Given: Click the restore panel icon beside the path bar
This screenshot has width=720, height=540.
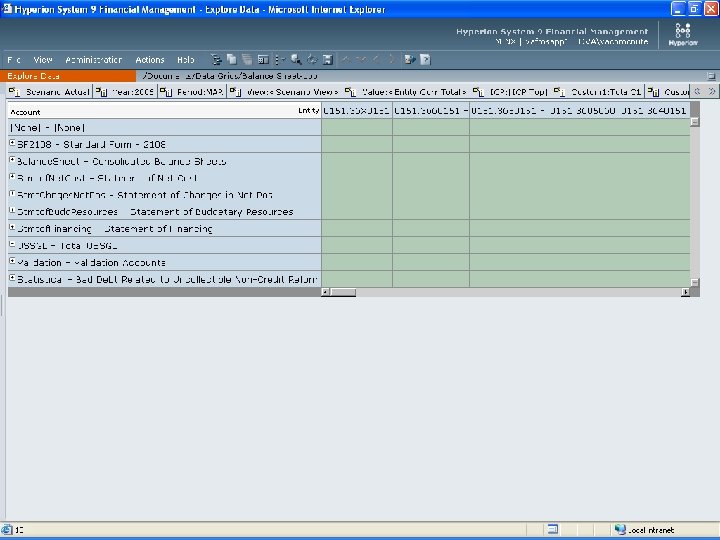Looking at the screenshot, I should 711,76.
